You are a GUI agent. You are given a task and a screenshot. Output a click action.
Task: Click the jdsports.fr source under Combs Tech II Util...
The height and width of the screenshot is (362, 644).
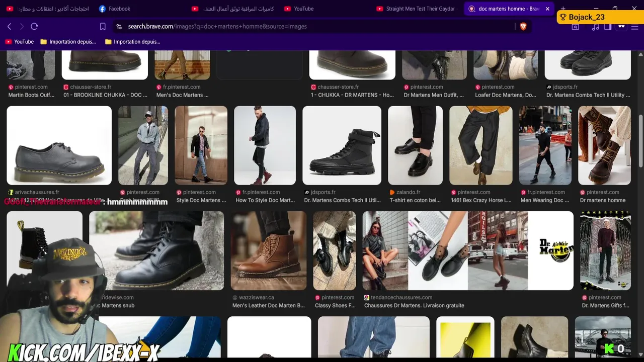coord(323,192)
